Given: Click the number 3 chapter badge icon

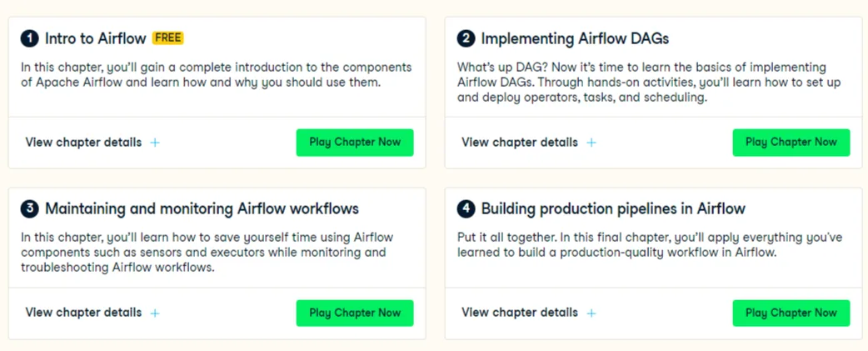Looking at the screenshot, I should pos(29,208).
